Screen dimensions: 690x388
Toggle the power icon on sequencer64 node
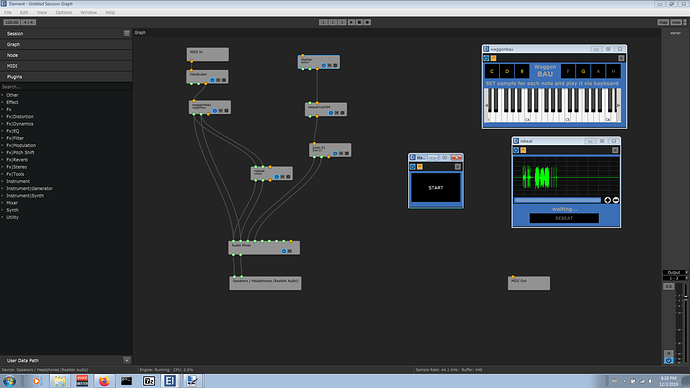click(x=331, y=113)
